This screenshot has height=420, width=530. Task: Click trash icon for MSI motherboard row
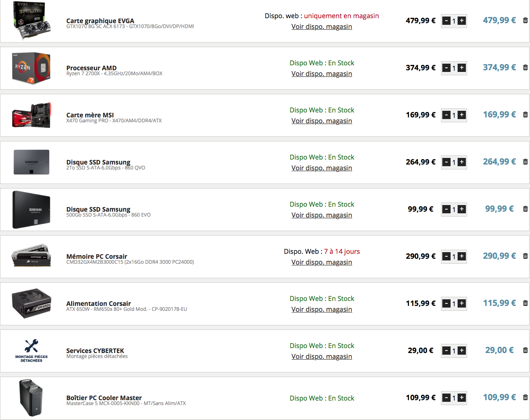(x=525, y=115)
